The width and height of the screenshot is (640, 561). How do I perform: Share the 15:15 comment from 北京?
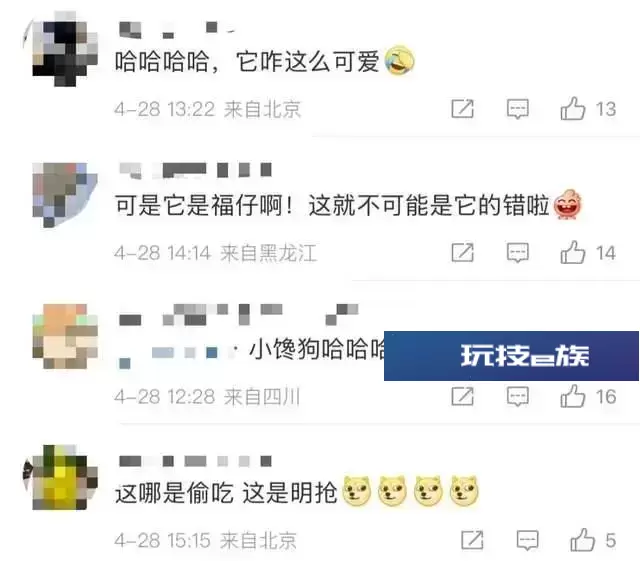pyautogui.click(x=472, y=540)
